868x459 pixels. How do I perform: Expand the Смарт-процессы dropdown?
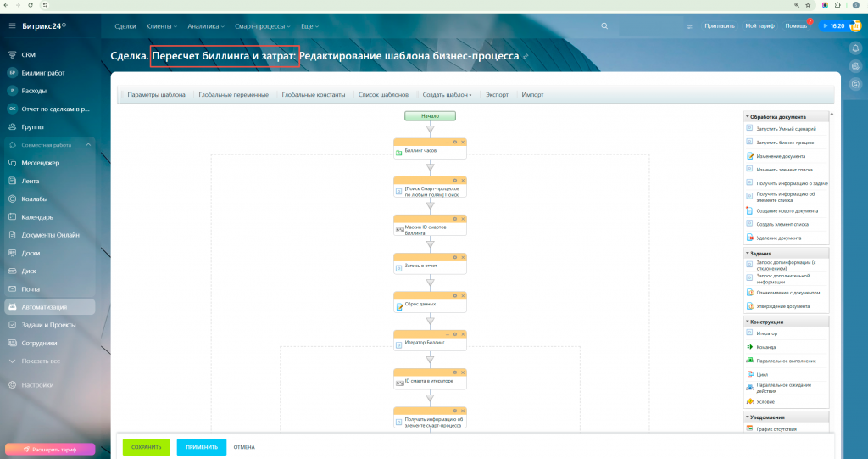tap(263, 26)
